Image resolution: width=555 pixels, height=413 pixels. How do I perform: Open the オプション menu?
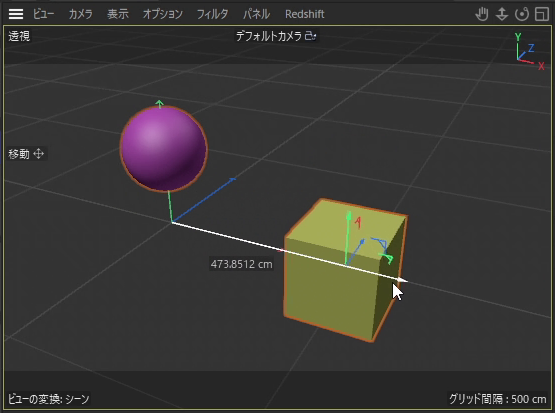tap(162, 14)
